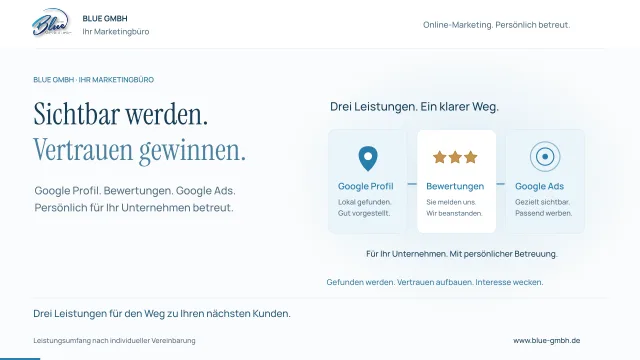Open the www.blue-gmbh.de link
This screenshot has height=360, width=640.
[x=547, y=340]
